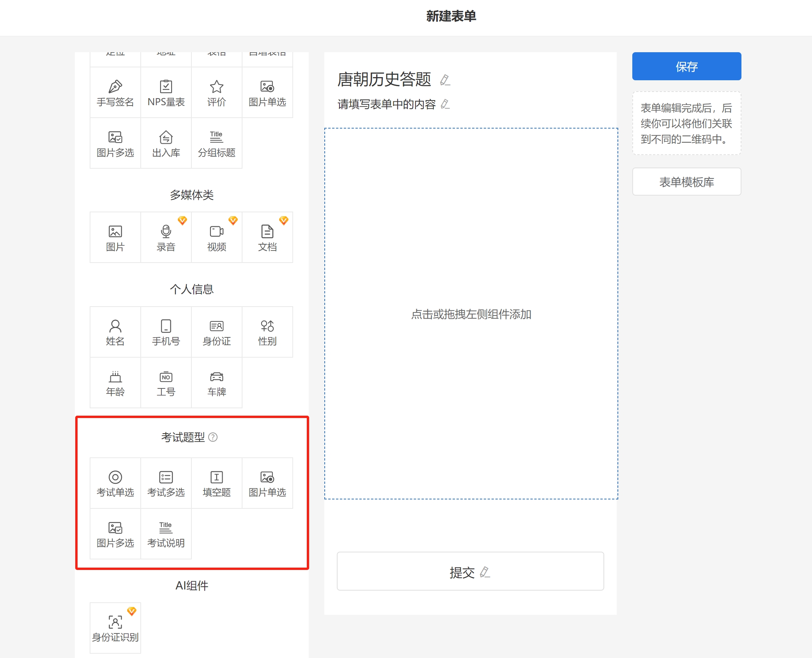The height and width of the screenshot is (658, 812).
Task: Add the 考试单选 exam single-choice question
Action: pos(115,483)
